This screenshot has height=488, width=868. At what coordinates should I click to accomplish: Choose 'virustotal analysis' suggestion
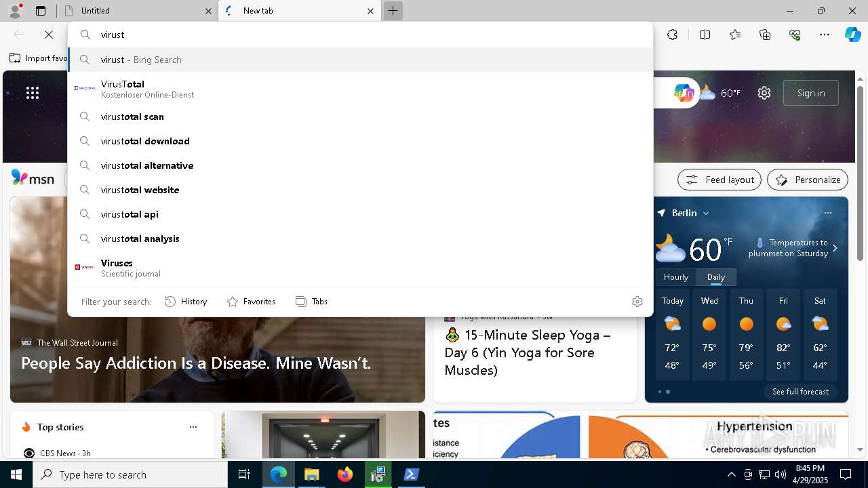click(360, 239)
